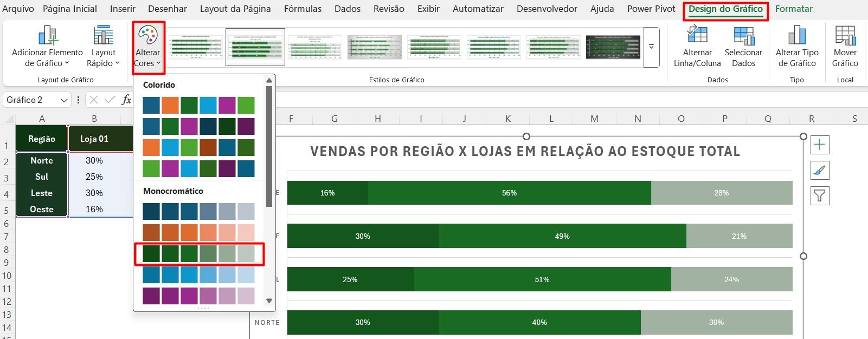Viewport: 868px width, 339px height.
Task: Open Layout Rápido dropdown
Action: tap(103, 47)
